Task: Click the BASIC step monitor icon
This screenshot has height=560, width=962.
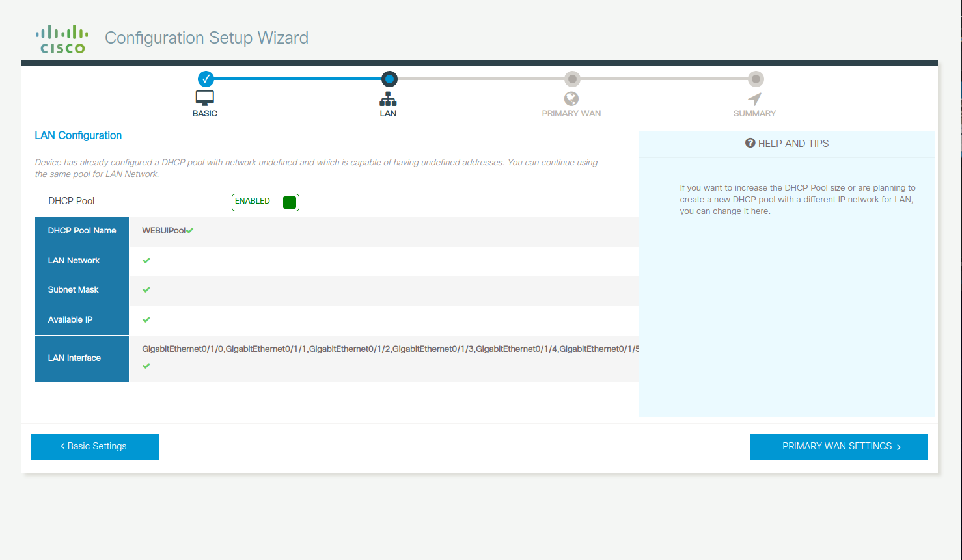Action: [204, 98]
